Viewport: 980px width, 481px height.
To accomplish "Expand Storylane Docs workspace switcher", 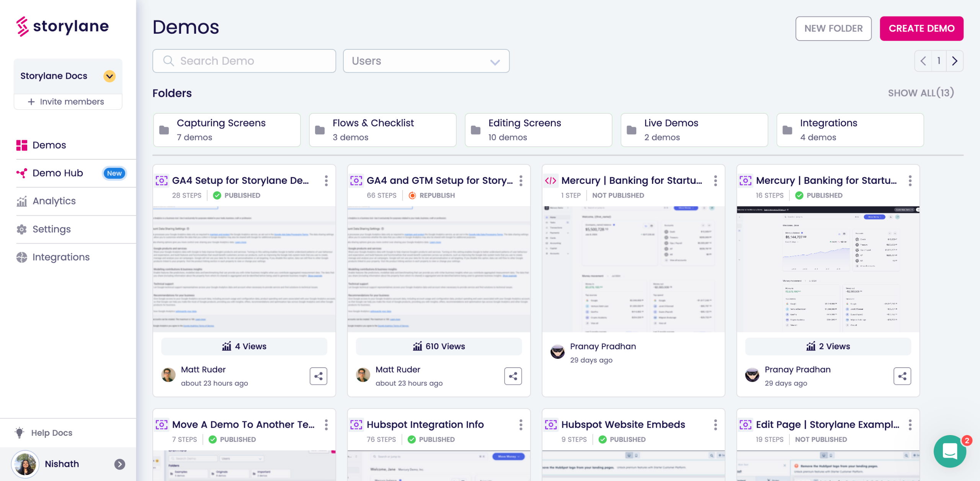I will pos(109,76).
